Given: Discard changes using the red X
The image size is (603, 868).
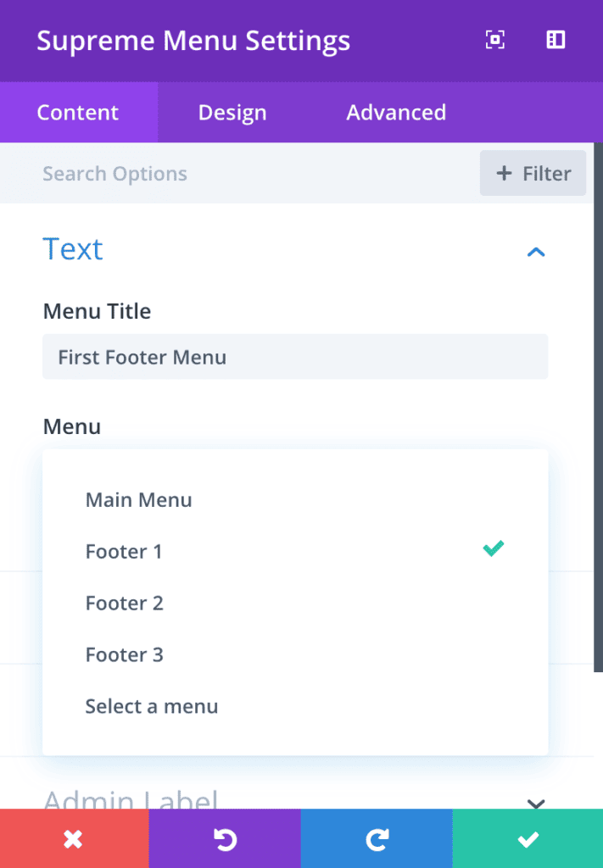Looking at the screenshot, I should coord(74,838).
